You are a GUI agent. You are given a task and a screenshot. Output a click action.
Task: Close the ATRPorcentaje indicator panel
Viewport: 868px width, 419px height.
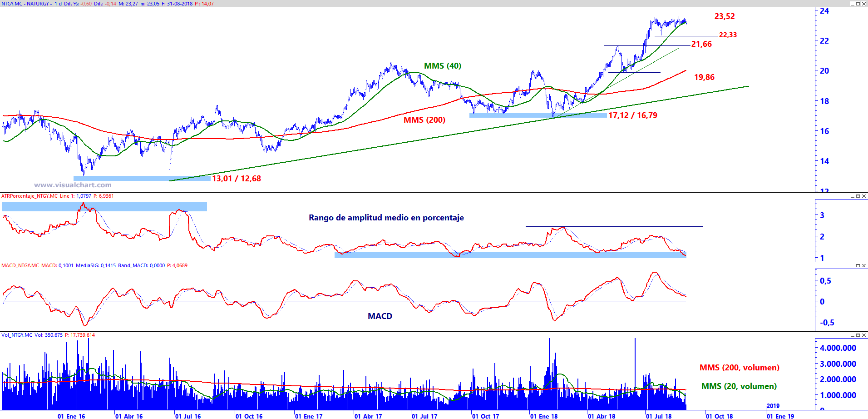pos(864,196)
